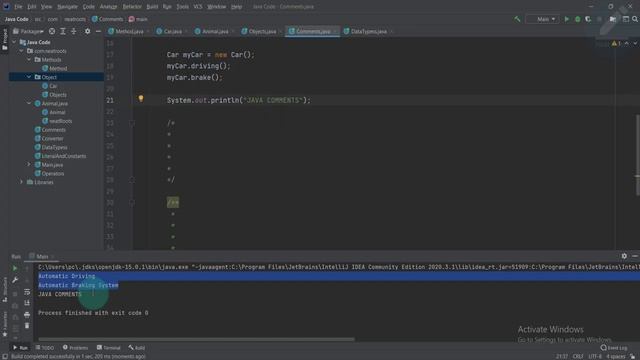Image resolution: width=640 pixels, height=360 pixels.
Task: Open Project Structure icon in top toolbar
Action: [613, 19]
